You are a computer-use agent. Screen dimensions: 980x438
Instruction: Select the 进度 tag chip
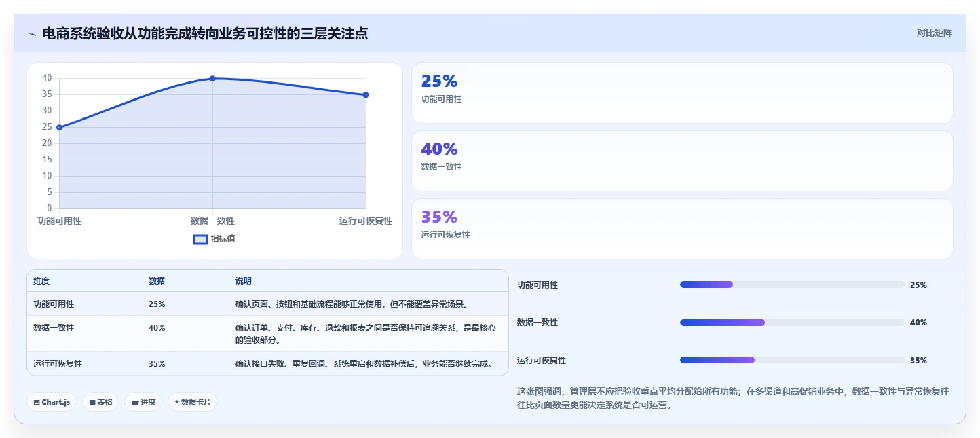pos(143,402)
